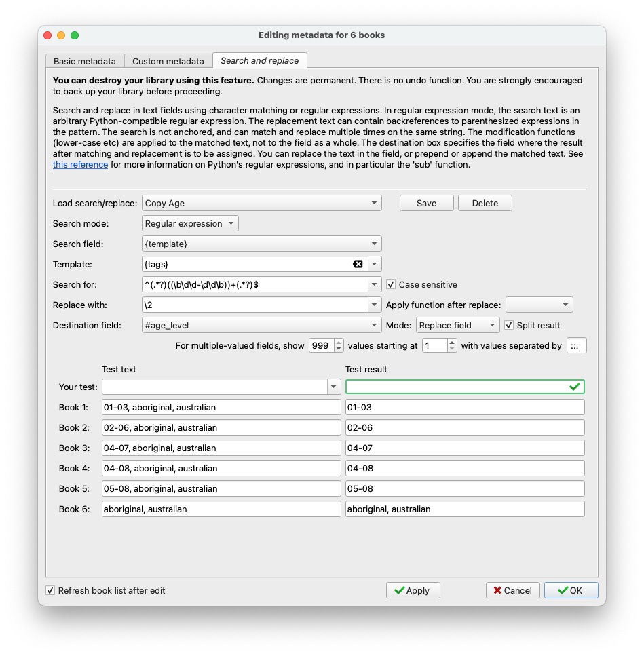Click Book 2 test text '02-06, aboriginal, australian'
Viewport: 644px width, 656px height.
[x=221, y=427]
